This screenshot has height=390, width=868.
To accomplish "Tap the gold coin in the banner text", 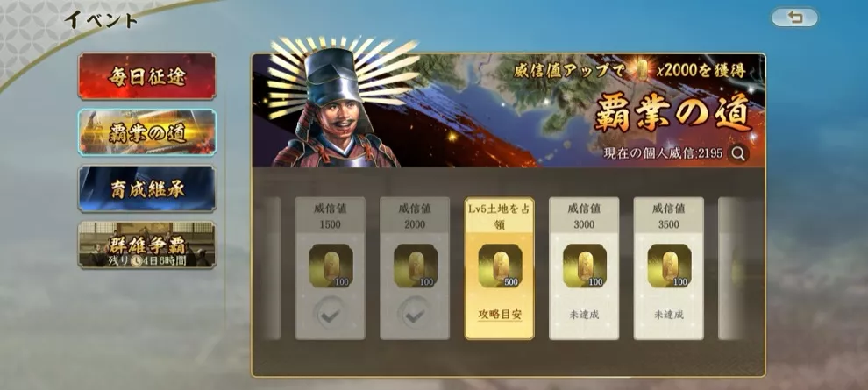I will tap(642, 70).
